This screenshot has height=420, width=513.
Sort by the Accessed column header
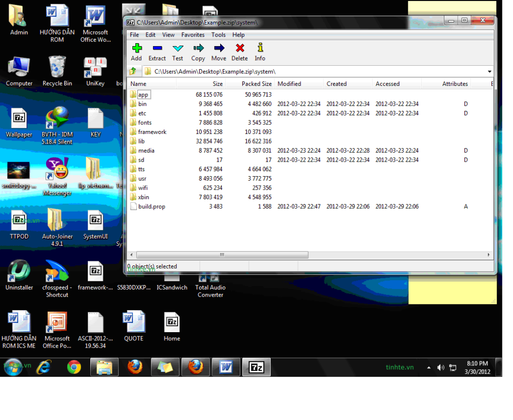(x=397, y=84)
